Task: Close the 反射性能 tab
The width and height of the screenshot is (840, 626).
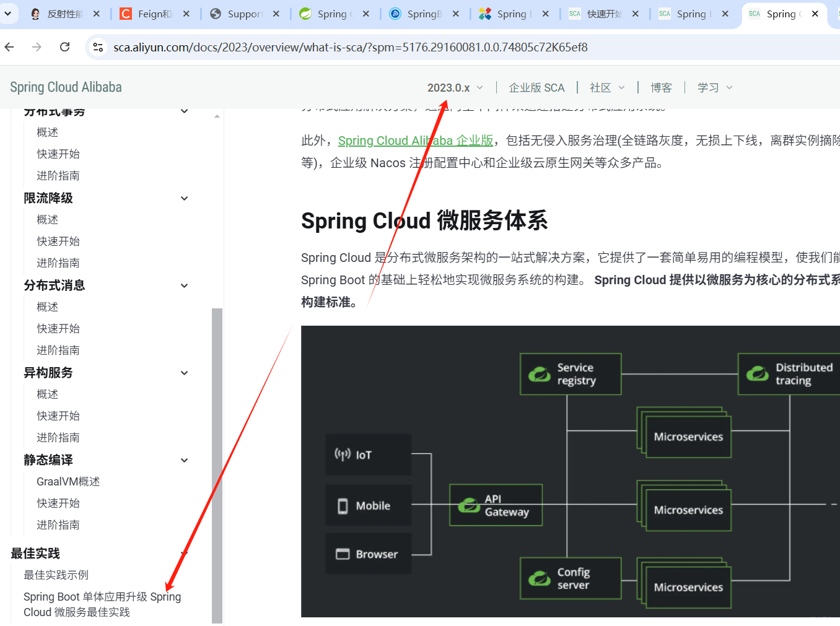Action: (x=97, y=14)
